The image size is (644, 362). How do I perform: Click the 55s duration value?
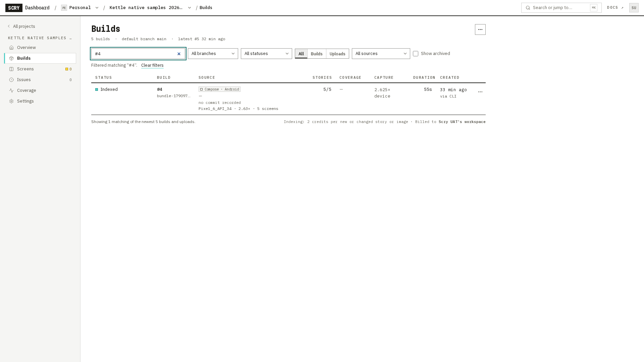(428, 89)
